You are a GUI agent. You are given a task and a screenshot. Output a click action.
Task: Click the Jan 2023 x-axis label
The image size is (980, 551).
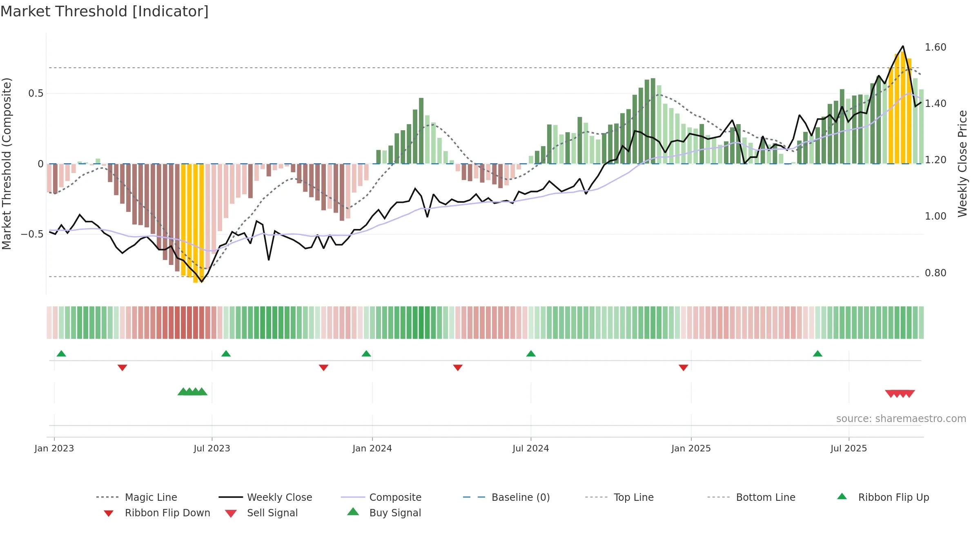54,449
